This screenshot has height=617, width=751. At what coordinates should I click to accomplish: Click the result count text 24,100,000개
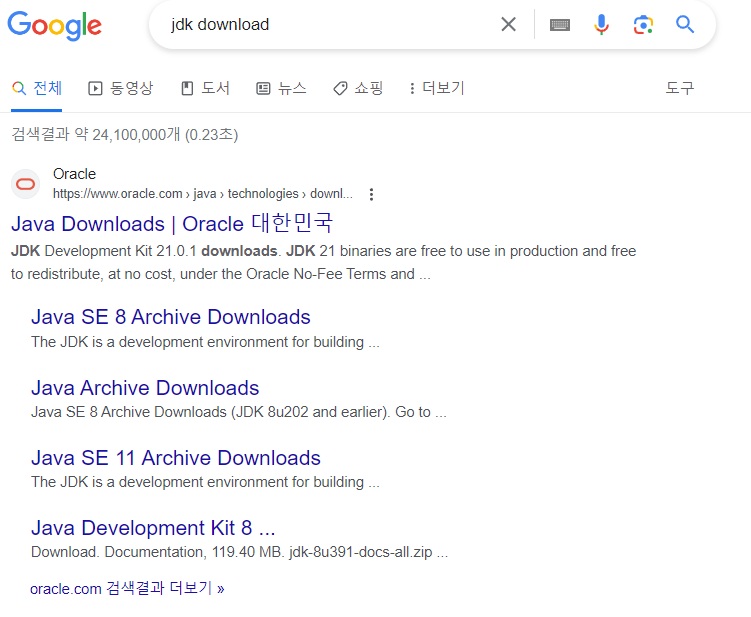(125, 135)
